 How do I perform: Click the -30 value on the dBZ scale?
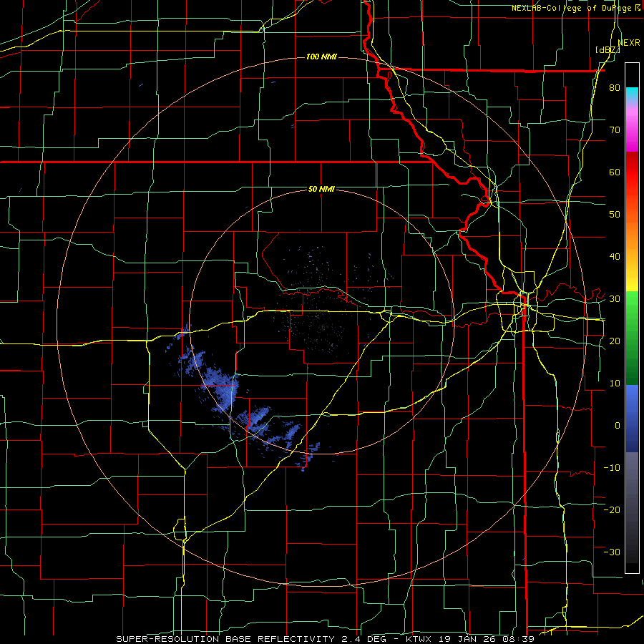(612, 552)
